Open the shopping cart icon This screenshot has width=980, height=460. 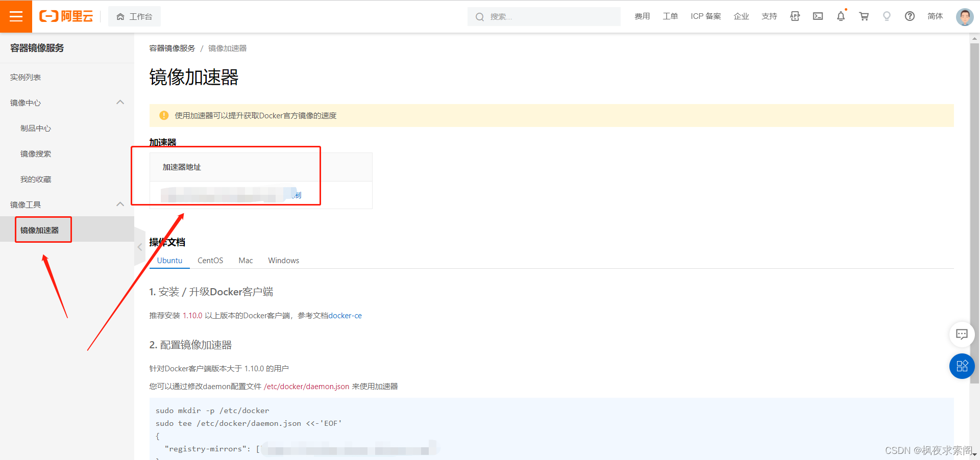pyautogui.click(x=864, y=16)
